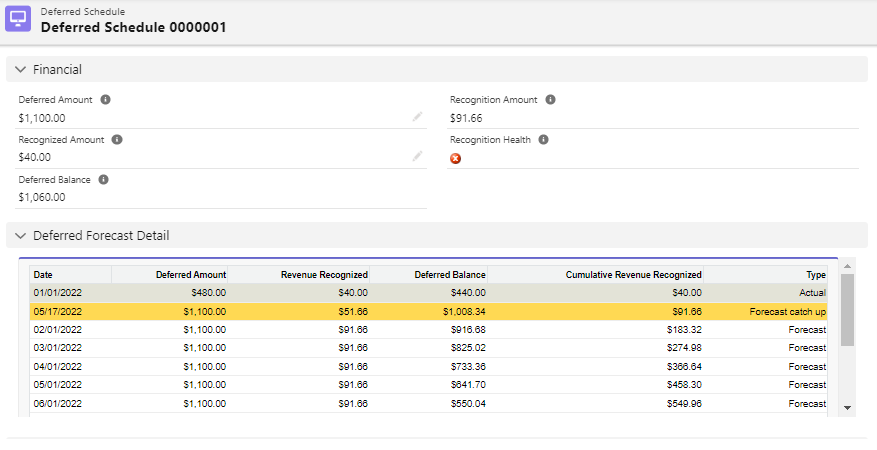
Task: Click info icon beside Deferred Balance
Action: [x=104, y=180]
